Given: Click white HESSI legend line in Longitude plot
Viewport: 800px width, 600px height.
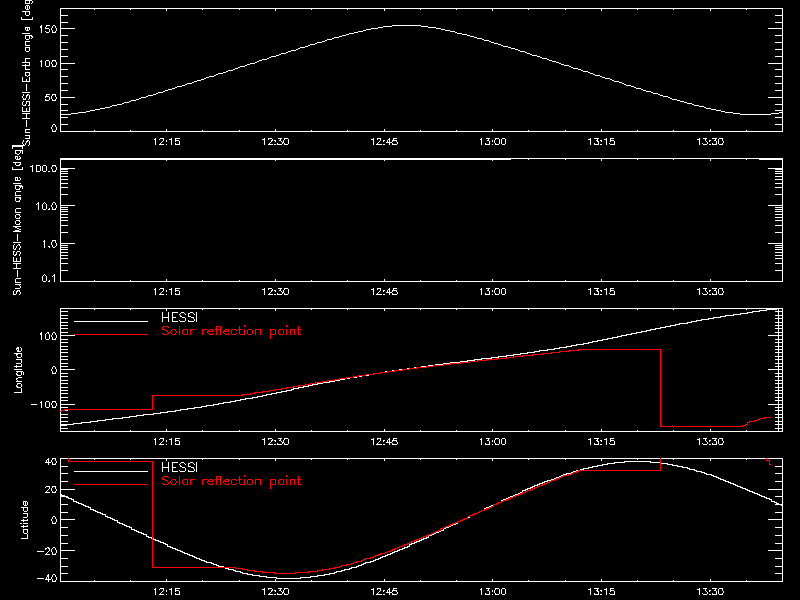Looking at the screenshot, I should [111, 321].
